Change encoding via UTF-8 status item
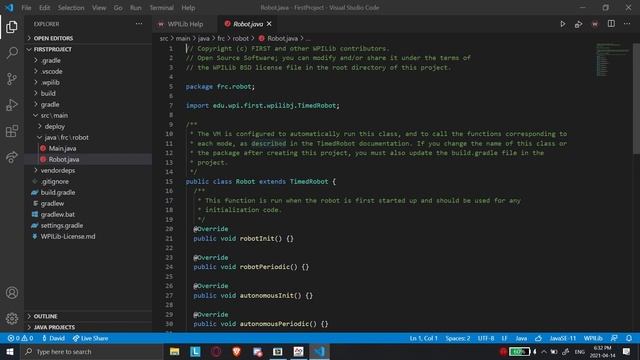The width and height of the screenshot is (640, 360). tap(486, 338)
